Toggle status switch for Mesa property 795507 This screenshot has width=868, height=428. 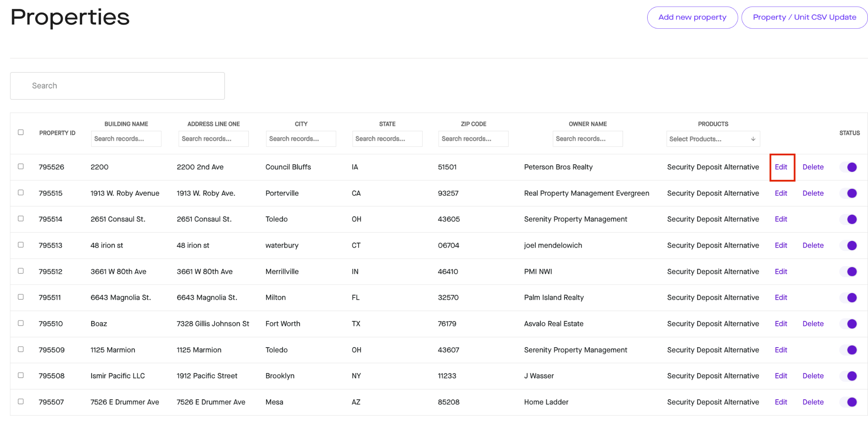(849, 402)
